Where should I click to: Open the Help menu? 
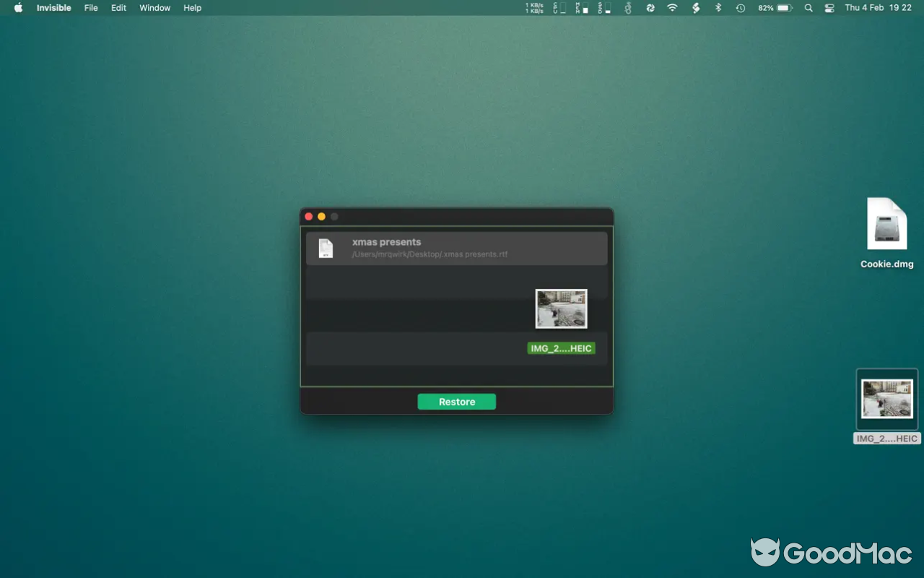point(192,8)
